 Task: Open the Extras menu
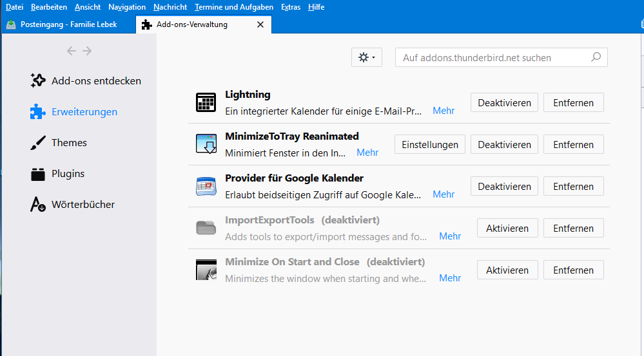291,7
